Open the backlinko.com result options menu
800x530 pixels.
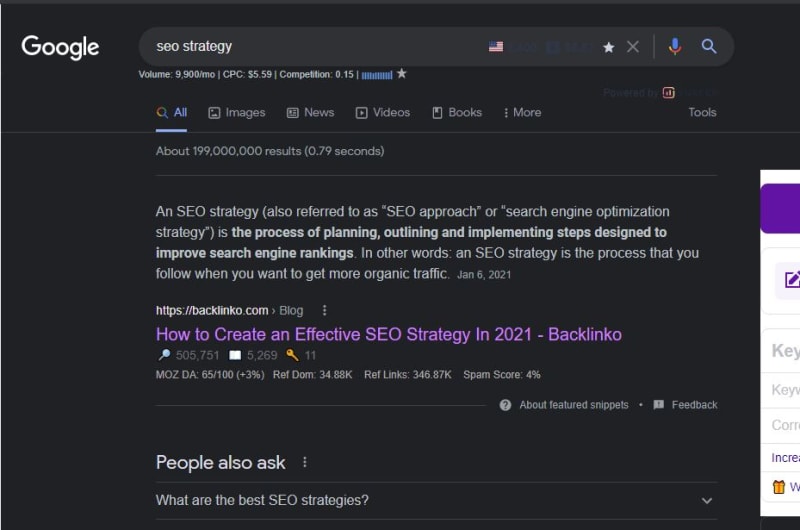click(324, 310)
